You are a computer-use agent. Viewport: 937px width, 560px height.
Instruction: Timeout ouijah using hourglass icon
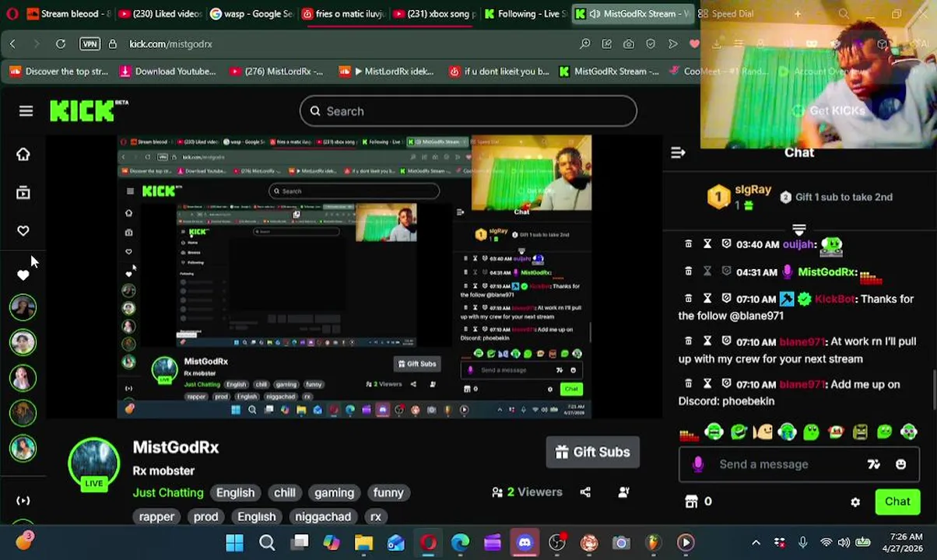pos(707,244)
